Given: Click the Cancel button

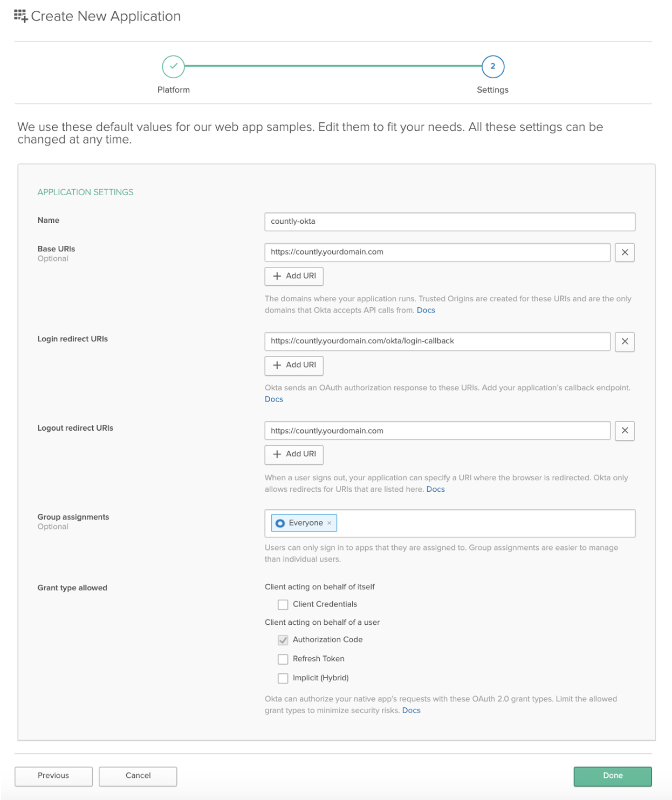Looking at the screenshot, I should click(x=138, y=776).
